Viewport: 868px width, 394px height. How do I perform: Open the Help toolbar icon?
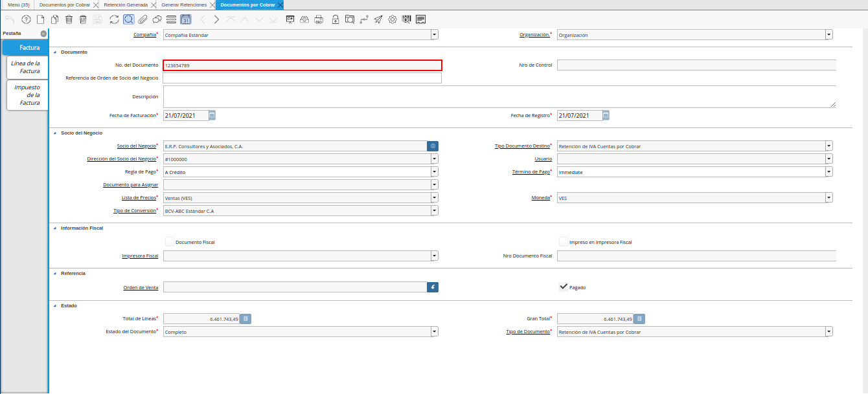(26, 19)
